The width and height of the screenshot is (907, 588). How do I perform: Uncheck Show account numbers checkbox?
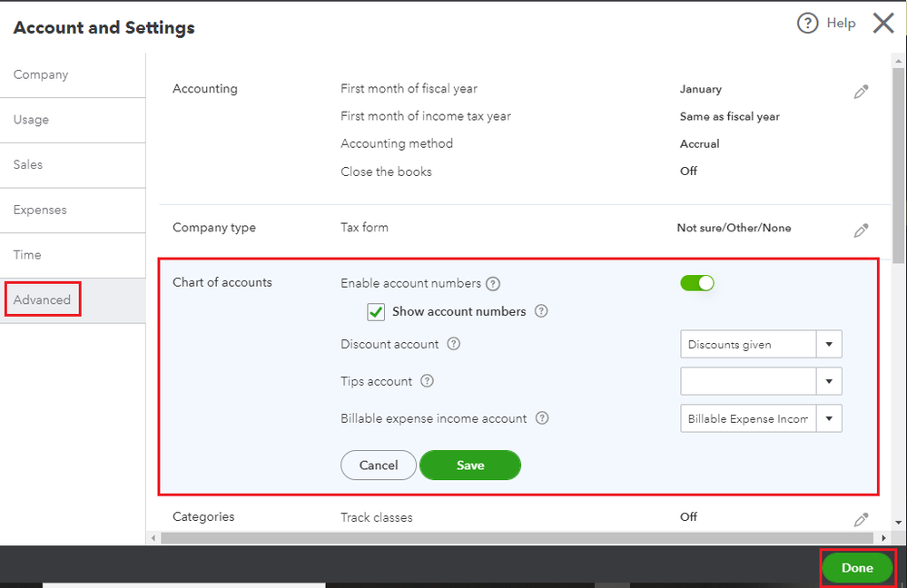pos(376,312)
